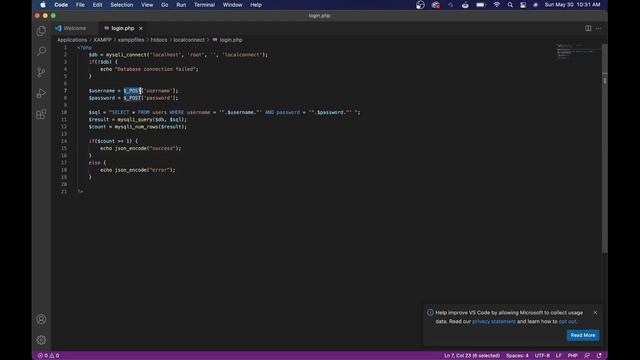Open the Terminal menu

point(204,5)
